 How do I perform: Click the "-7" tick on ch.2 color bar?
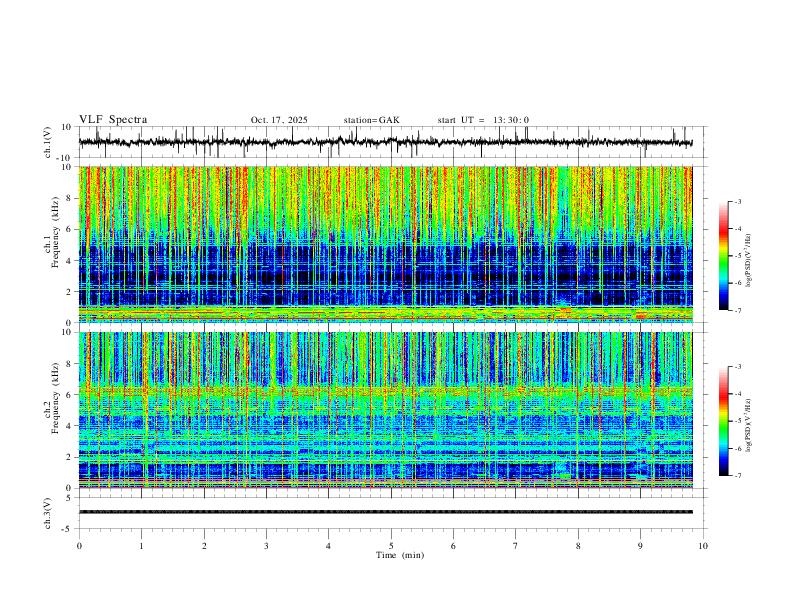[x=737, y=475]
